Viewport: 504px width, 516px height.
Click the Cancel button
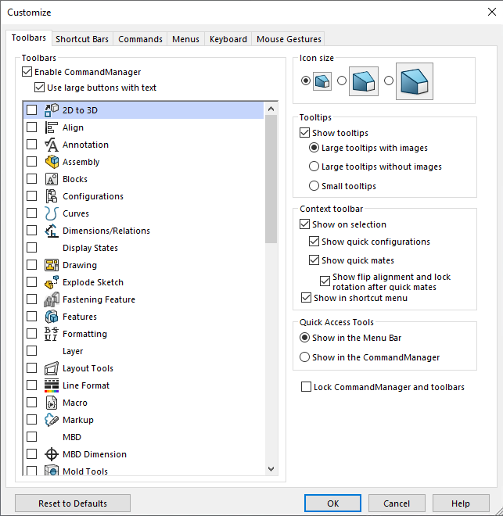tap(397, 503)
